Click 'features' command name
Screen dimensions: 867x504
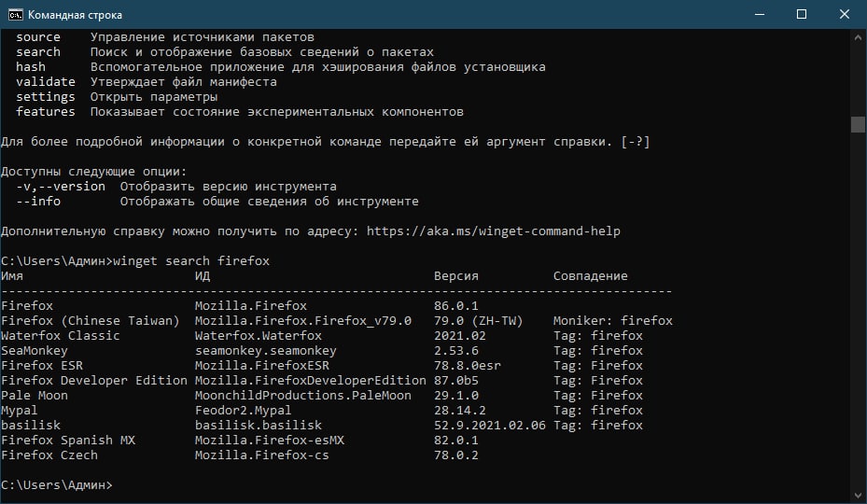click(46, 112)
